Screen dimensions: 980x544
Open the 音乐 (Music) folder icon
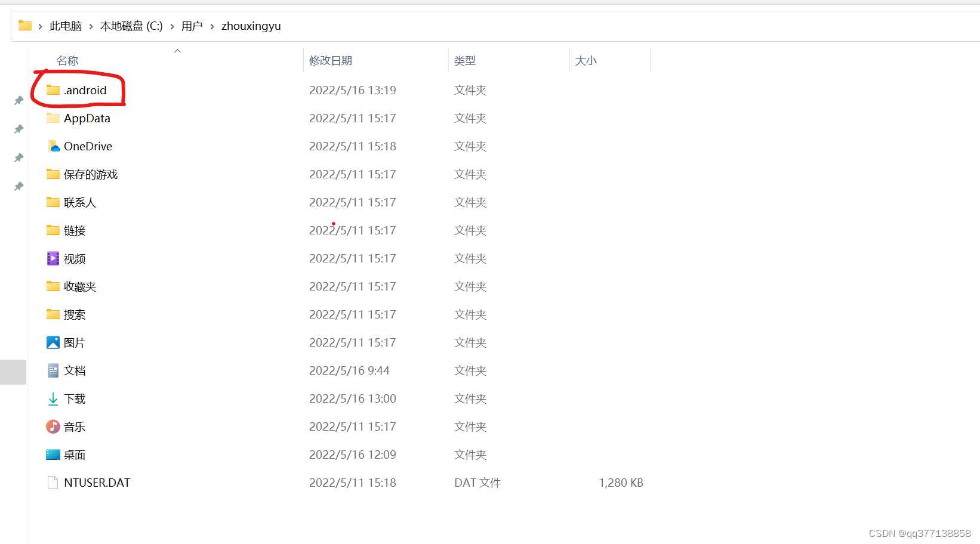[x=53, y=426]
